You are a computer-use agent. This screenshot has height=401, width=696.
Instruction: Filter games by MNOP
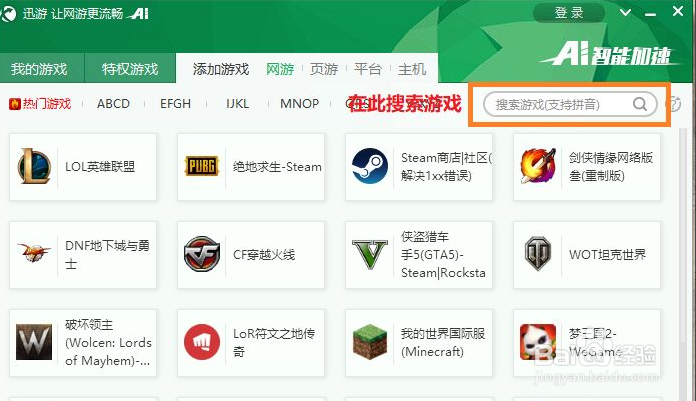click(300, 104)
